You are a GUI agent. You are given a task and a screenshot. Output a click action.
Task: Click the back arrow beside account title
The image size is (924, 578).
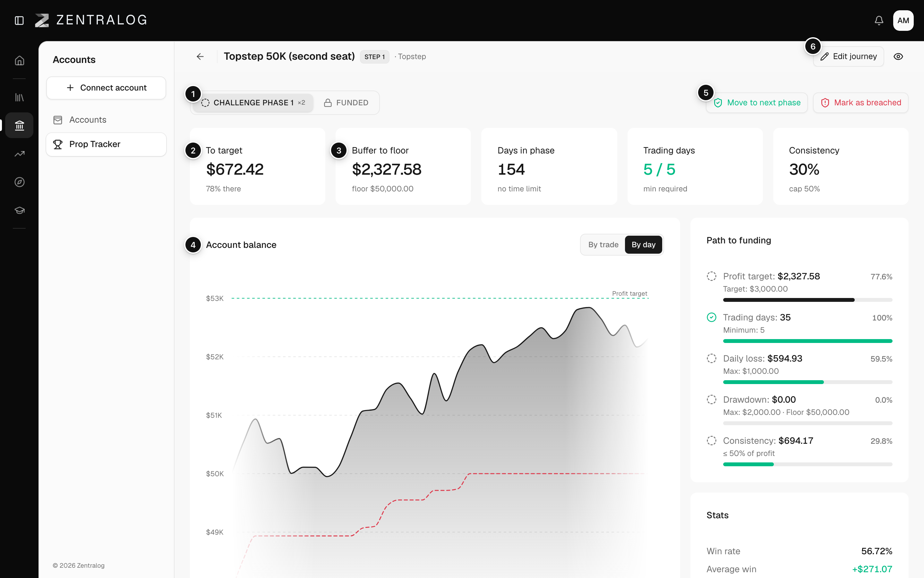click(x=200, y=57)
